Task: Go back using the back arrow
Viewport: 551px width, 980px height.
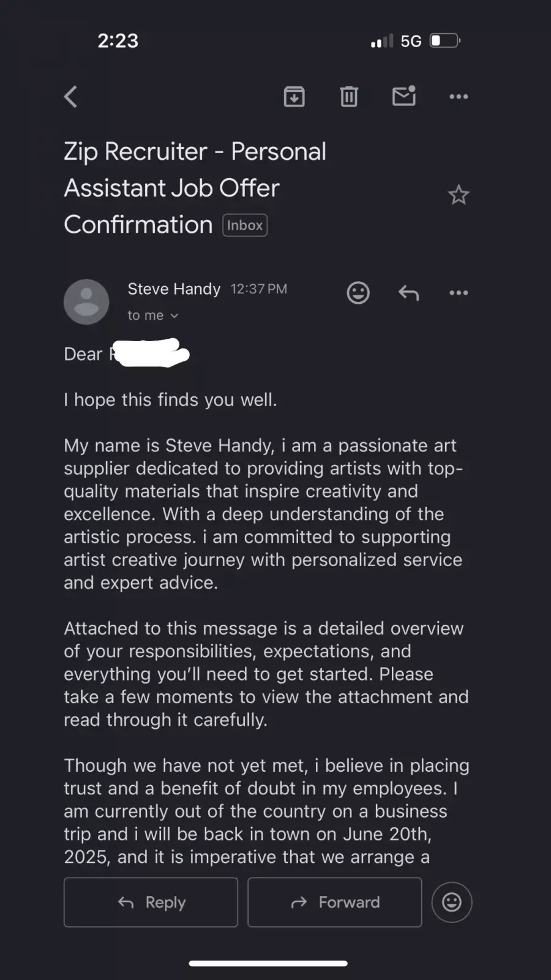Action: 71,97
